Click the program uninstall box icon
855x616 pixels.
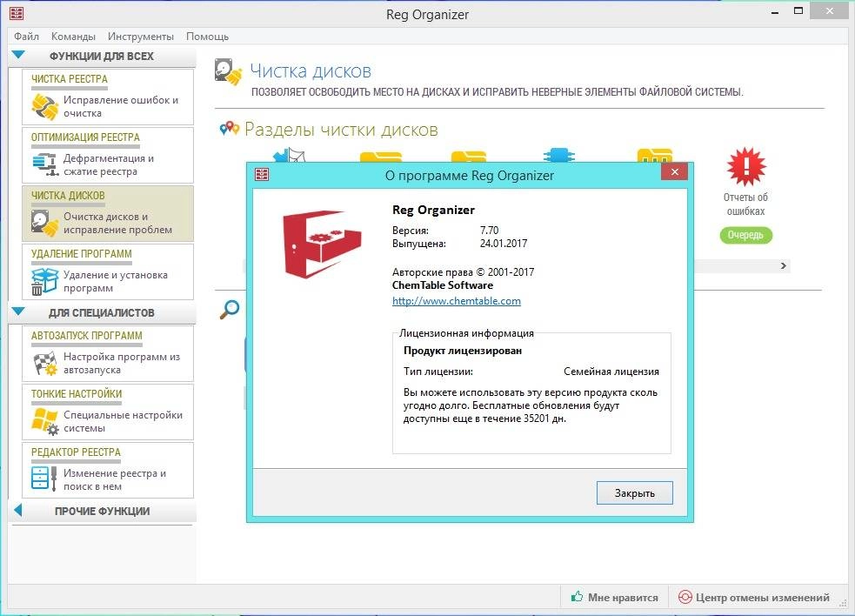[44, 281]
